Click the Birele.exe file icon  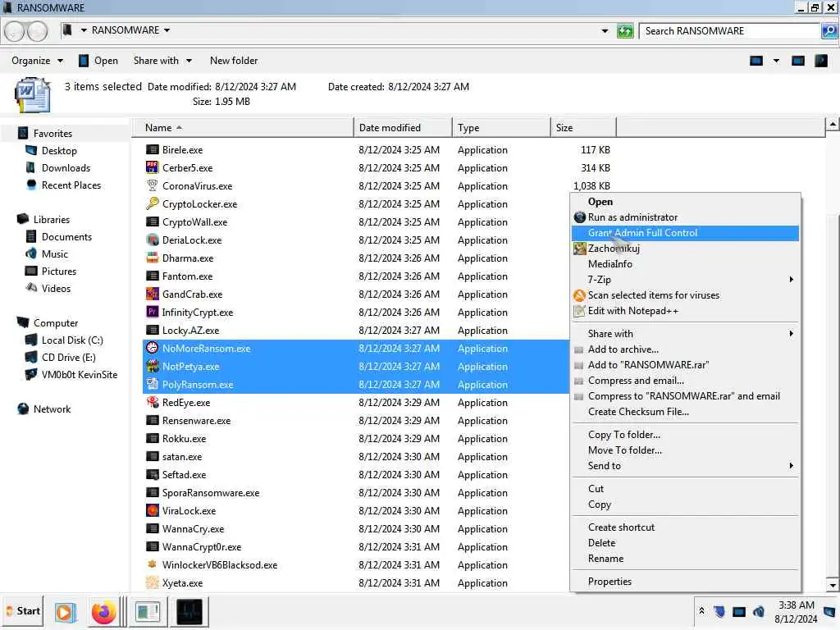pos(152,149)
